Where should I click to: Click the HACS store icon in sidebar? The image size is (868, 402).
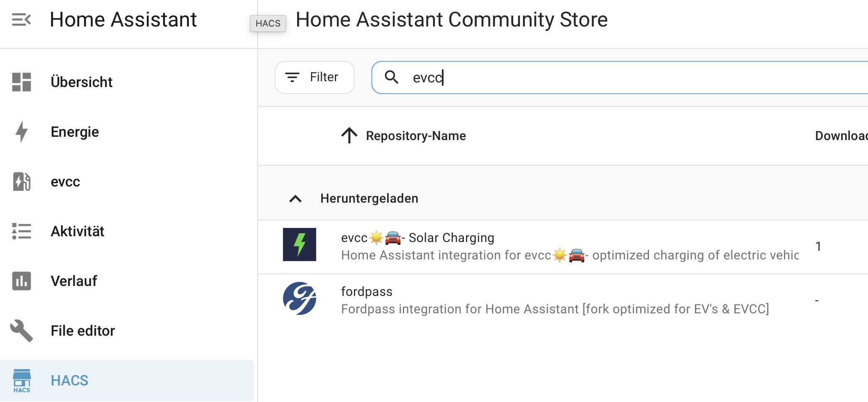(22, 380)
